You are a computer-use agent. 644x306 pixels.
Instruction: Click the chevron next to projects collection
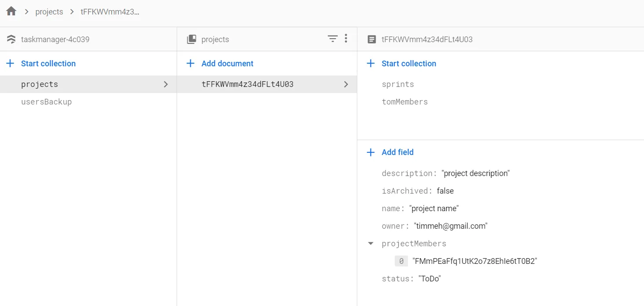(x=166, y=84)
